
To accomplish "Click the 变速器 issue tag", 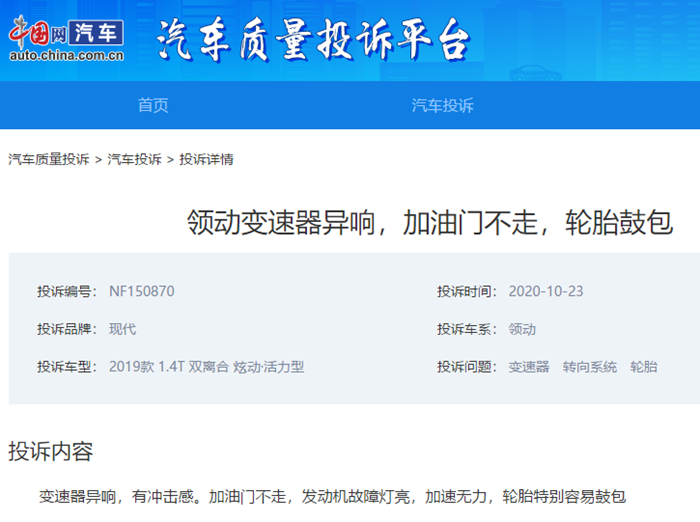I will pos(529,367).
